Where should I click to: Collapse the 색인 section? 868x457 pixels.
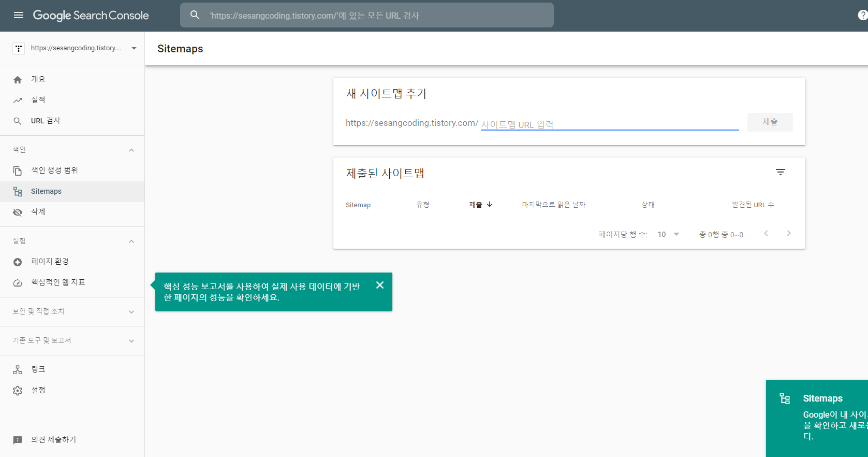tap(131, 150)
